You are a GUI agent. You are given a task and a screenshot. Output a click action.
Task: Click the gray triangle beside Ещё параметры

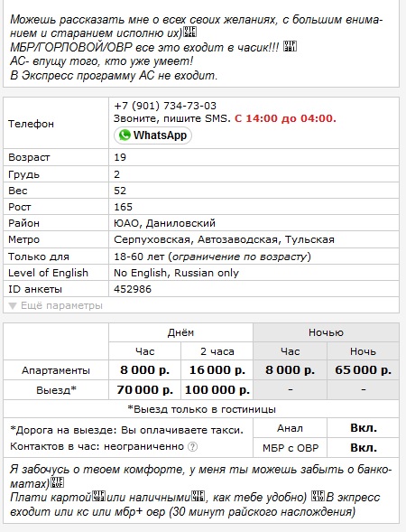(13, 306)
